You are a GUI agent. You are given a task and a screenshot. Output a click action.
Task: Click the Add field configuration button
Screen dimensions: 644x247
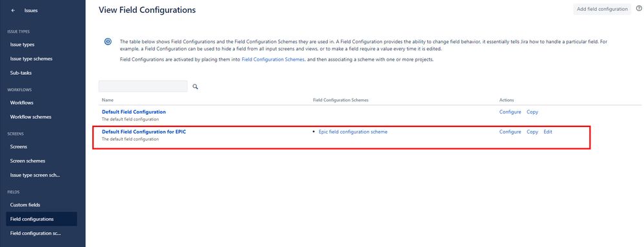[602, 9]
